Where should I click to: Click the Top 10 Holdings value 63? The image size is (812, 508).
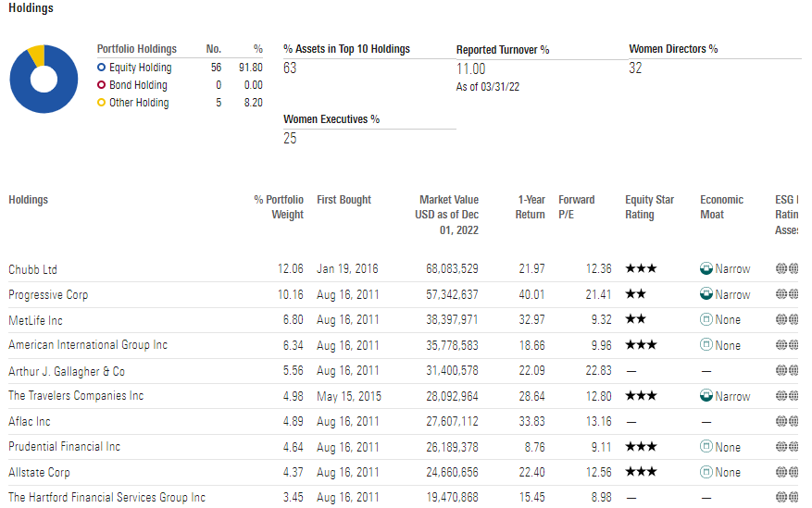coord(290,68)
